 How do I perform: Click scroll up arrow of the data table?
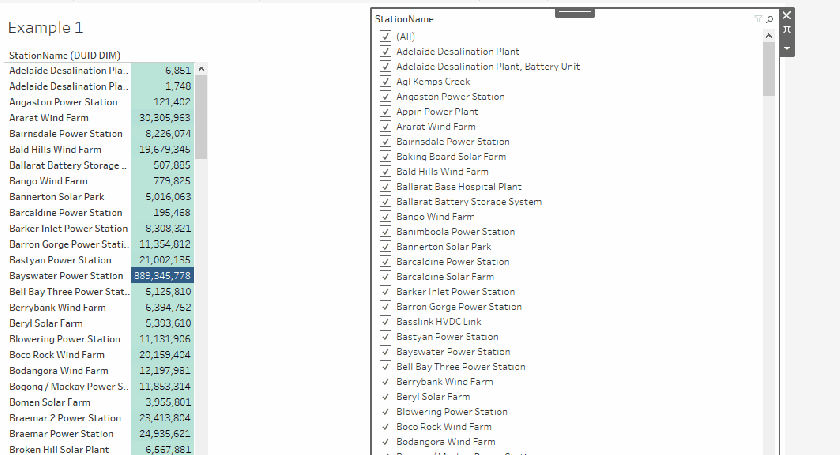click(201, 70)
